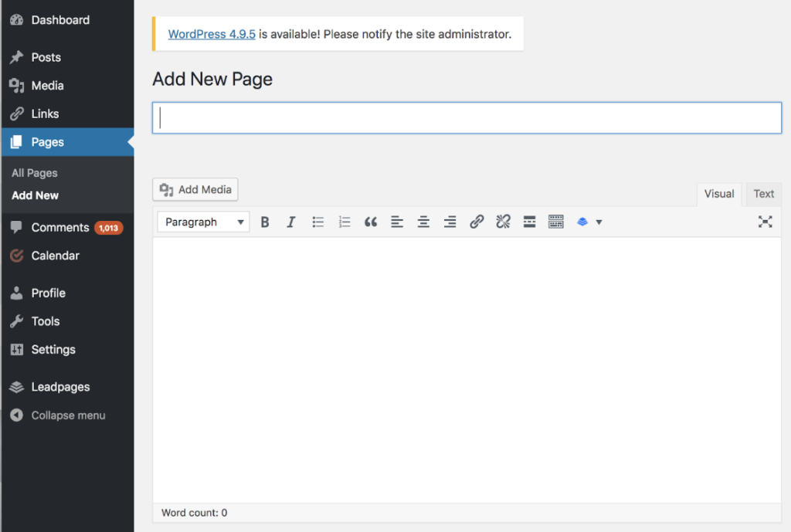Add a blockquote
791x532 pixels.
click(x=371, y=222)
